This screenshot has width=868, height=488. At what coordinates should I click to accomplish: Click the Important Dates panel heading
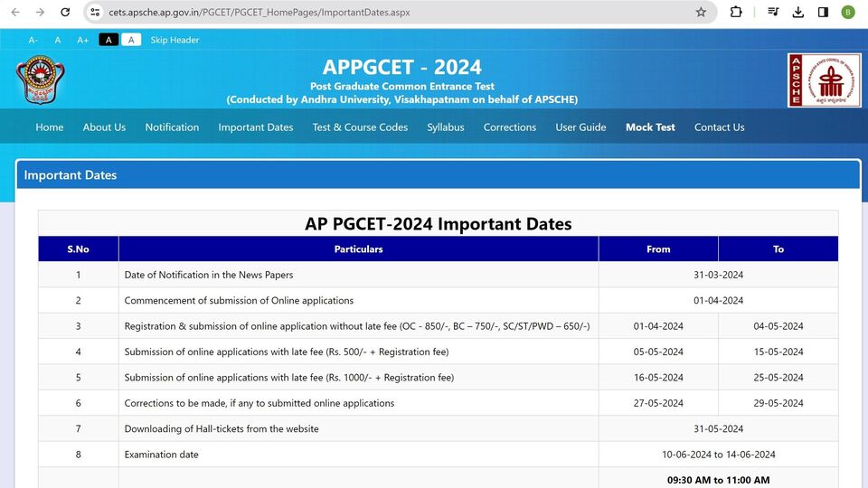pos(71,174)
